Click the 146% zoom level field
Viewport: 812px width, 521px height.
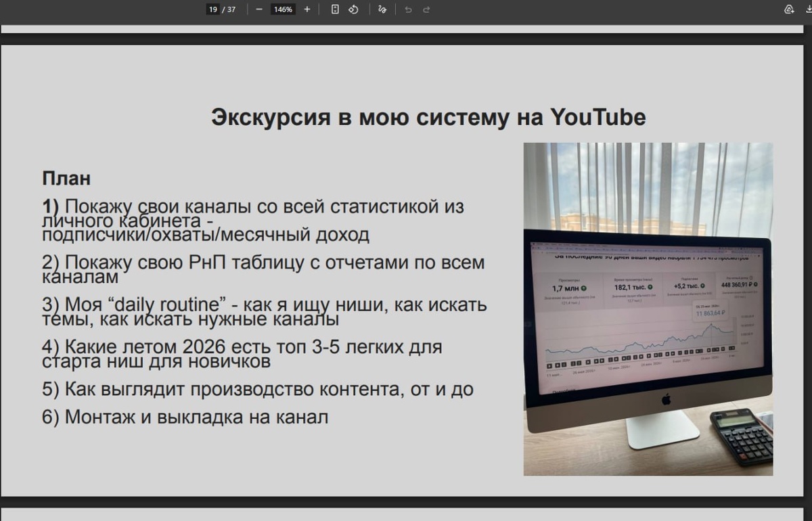click(283, 9)
